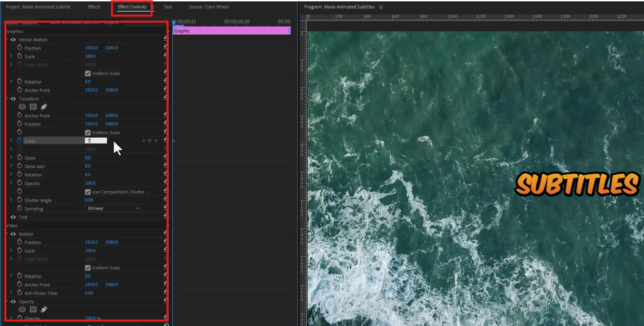
Task: Select the Opacity pen mask tool
Action: pos(44,309)
